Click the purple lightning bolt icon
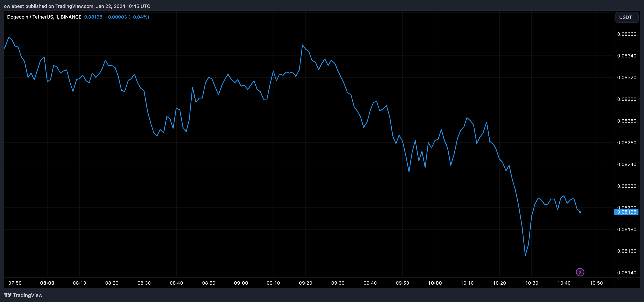Viewport: 644px width, 302px height. pyautogui.click(x=580, y=272)
